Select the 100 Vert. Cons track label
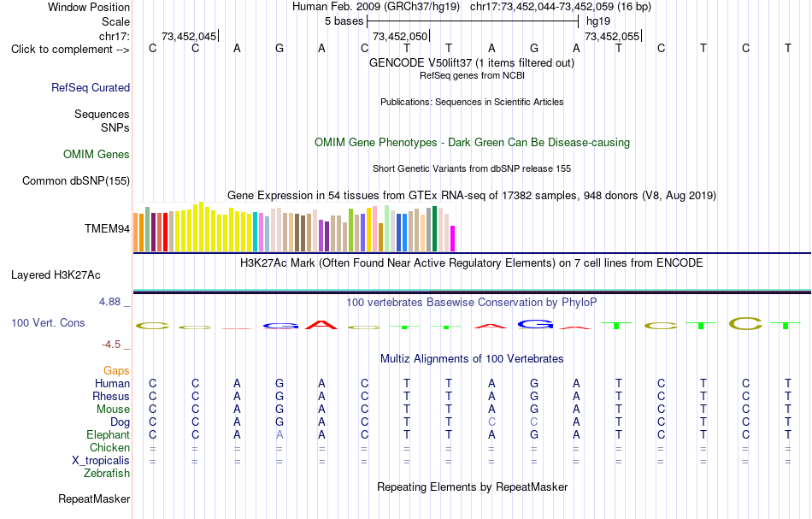The image size is (812, 519). pyautogui.click(x=48, y=322)
